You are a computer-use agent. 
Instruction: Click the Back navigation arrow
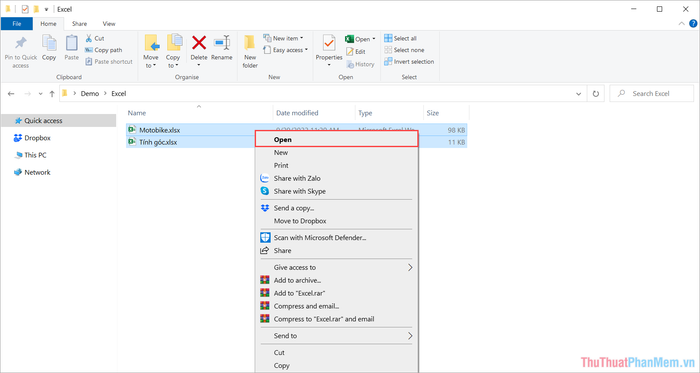pyautogui.click(x=11, y=94)
